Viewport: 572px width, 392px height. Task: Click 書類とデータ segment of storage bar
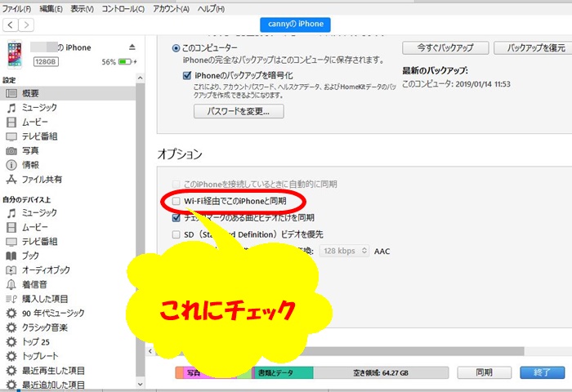coord(284,372)
